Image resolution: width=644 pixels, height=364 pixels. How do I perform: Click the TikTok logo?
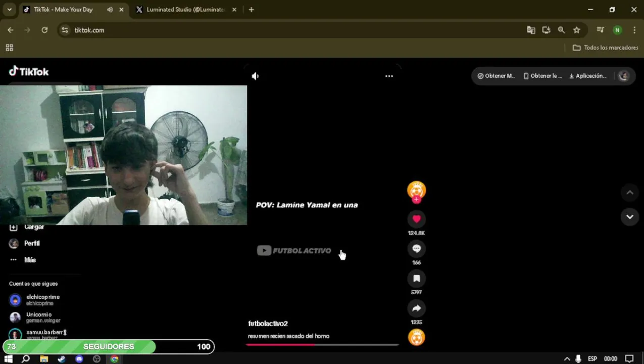pyautogui.click(x=29, y=71)
